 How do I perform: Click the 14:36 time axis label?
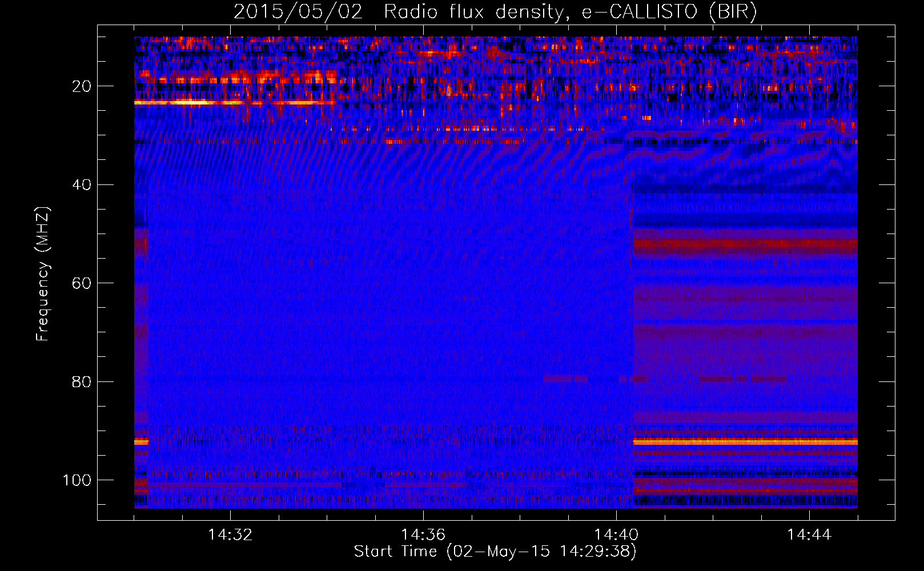[423, 535]
